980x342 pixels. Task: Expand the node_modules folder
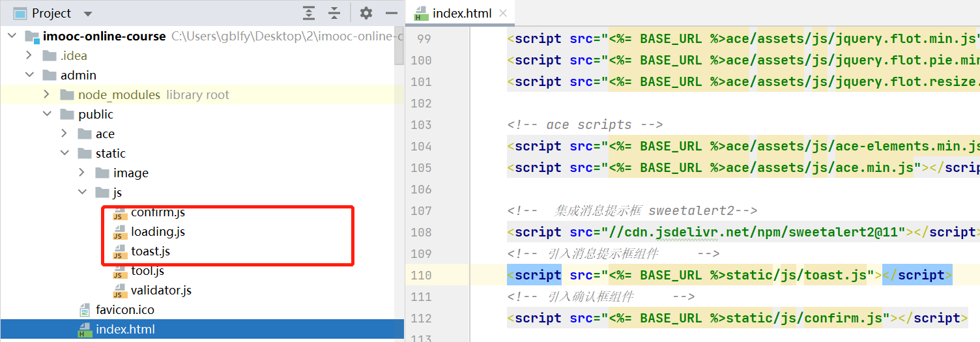pyautogui.click(x=46, y=94)
